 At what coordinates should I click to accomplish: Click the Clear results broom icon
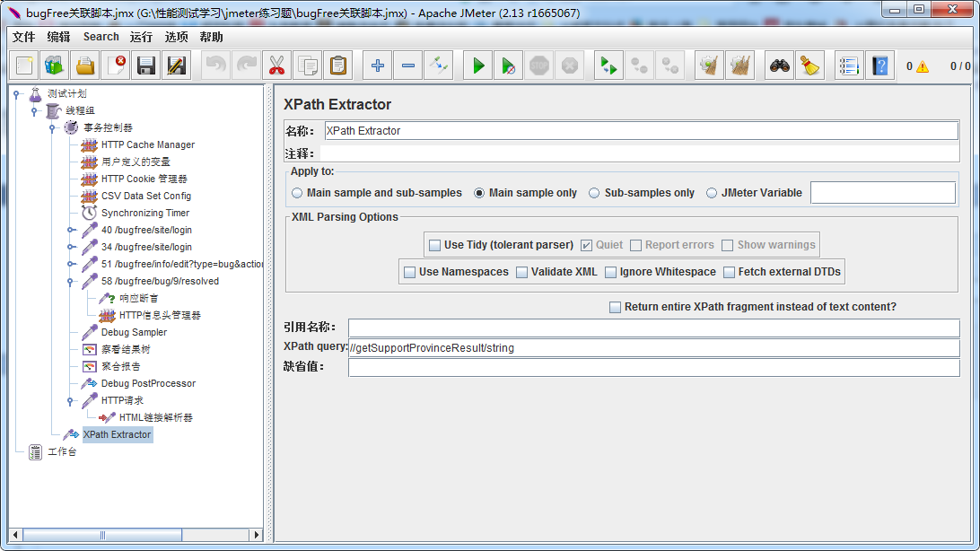tap(709, 66)
